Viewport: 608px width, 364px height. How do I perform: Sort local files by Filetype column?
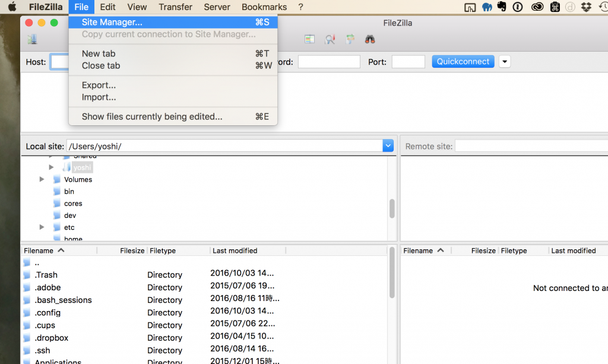tap(178, 251)
